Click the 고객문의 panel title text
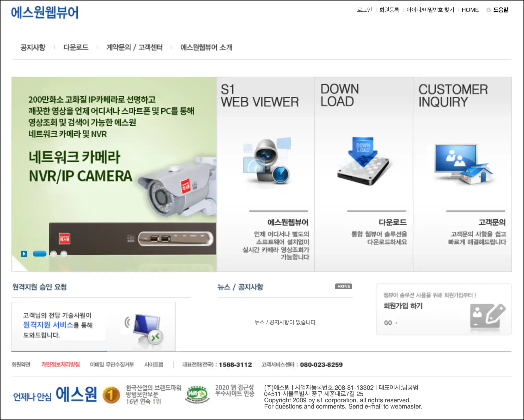This screenshot has height=420, width=524. pyautogui.click(x=492, y=222)
